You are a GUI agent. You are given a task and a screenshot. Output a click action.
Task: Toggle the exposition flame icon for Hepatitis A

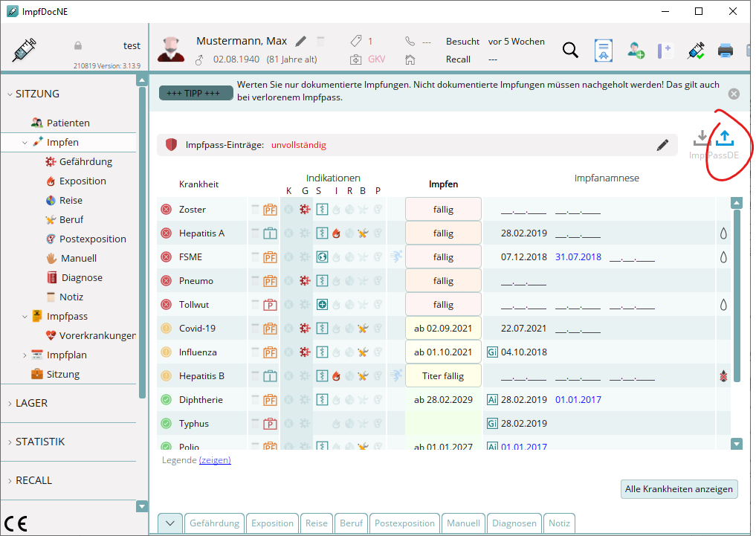click(336, 233)
